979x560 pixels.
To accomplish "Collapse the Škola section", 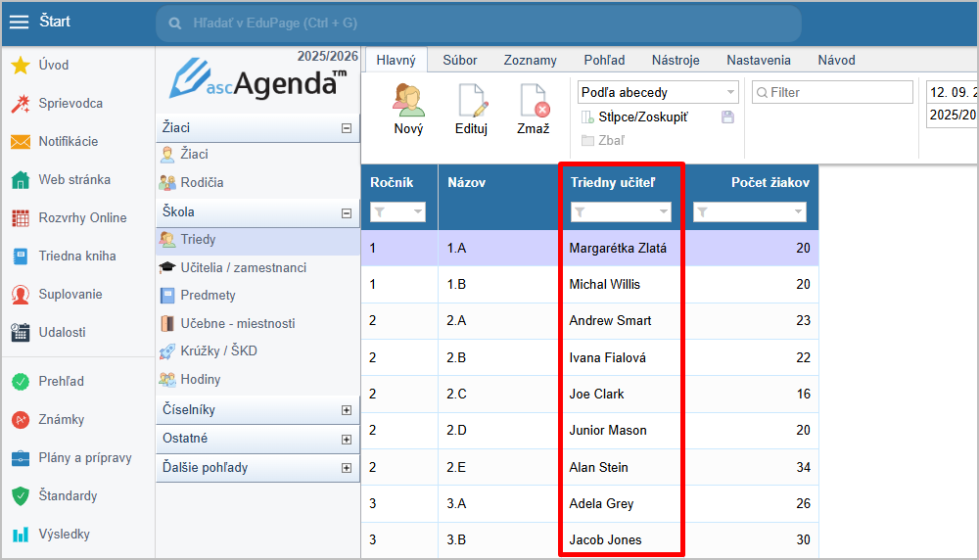I will [346, 212].
